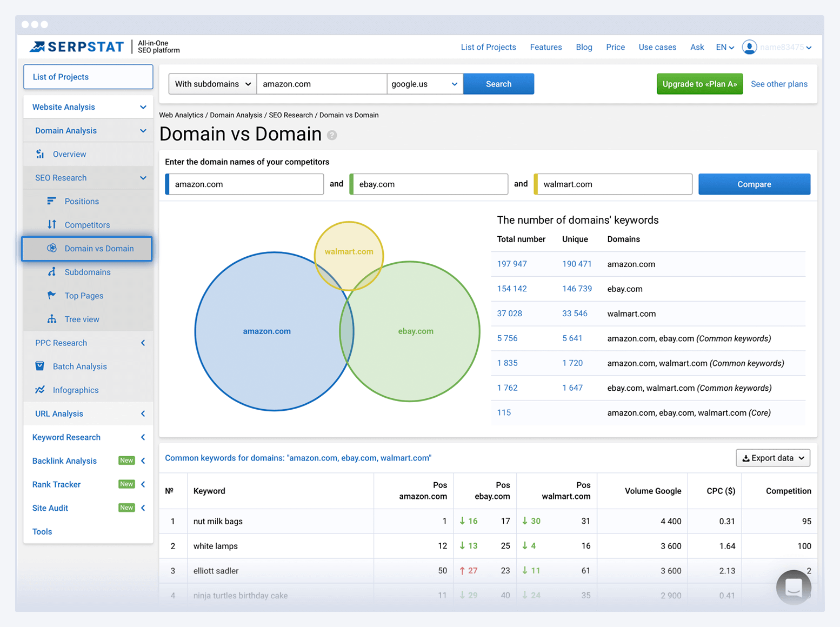
Task: Click the amazon.com competitor field
Action: 244,184
